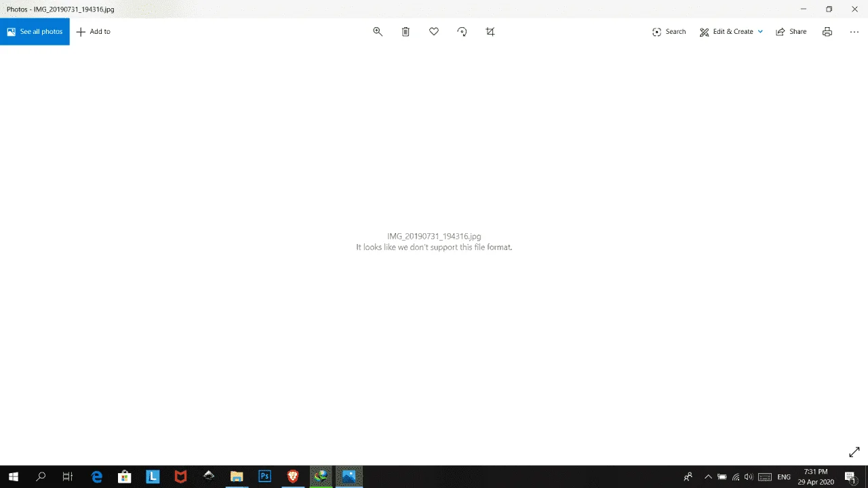
Task: Open Task View on the taskbar
Action: tap(68, 476)
